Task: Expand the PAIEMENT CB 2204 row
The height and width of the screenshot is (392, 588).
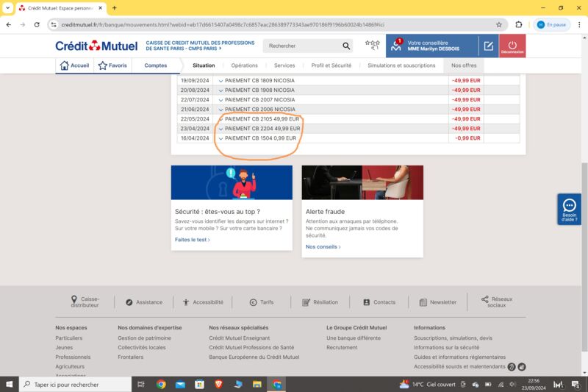Action: click(220, 129)
